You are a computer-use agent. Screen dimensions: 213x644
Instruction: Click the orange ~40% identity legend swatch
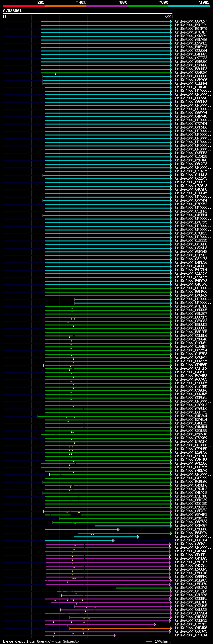click(x=65, y=6)
